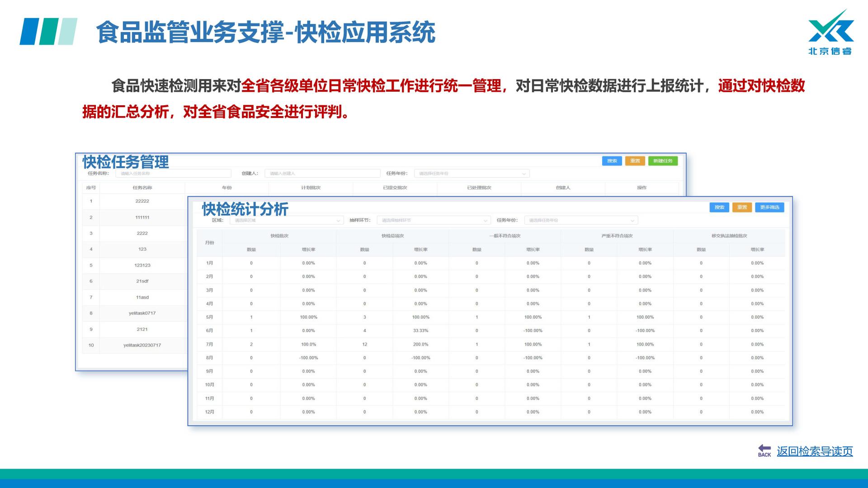Open the 返回检索导读页 link
Screen dimensions: 868x488
(815, 451)
